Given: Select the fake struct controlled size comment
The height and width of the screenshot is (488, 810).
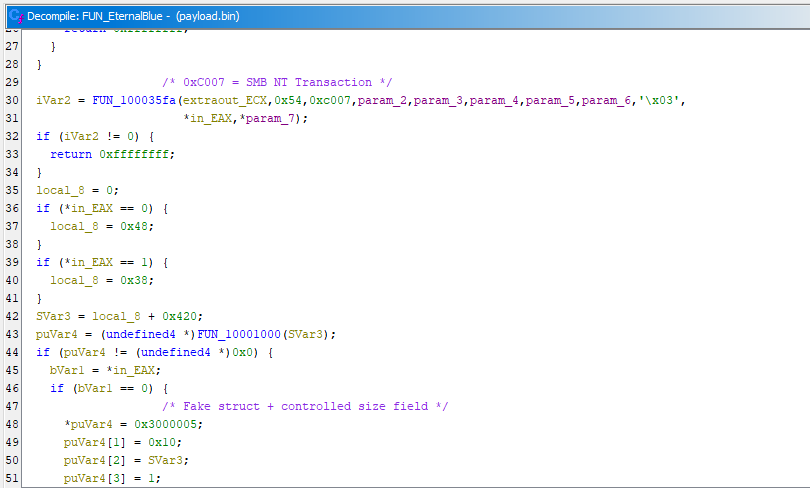Looking at the screenshot, I should coord(305,406).
